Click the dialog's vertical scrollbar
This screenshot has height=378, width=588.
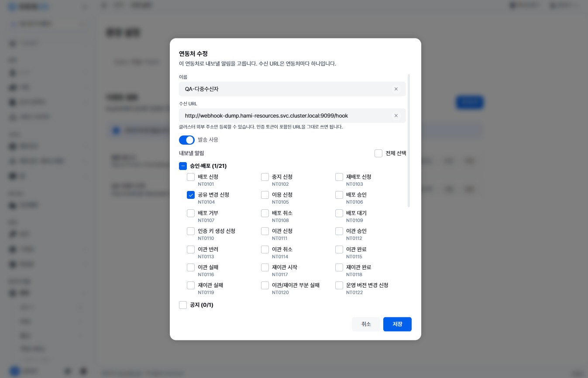pyautogui.click(x=409, y=141)
